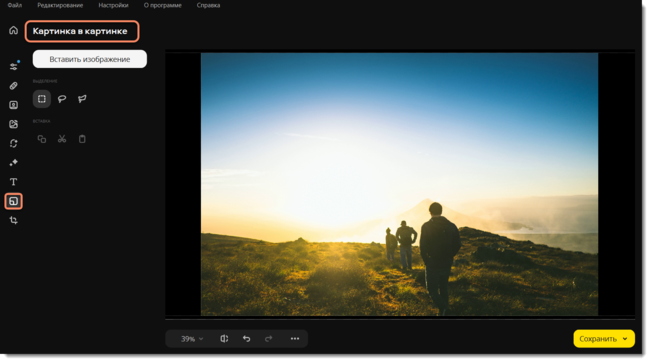Select the Crop tool
This screenshot has width=650, height=362.
[13, 221]
